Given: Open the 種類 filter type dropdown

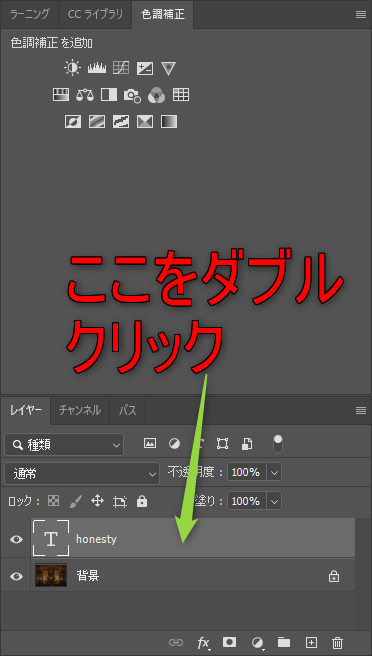Looking at the screenshot, I should pos(64,445).
